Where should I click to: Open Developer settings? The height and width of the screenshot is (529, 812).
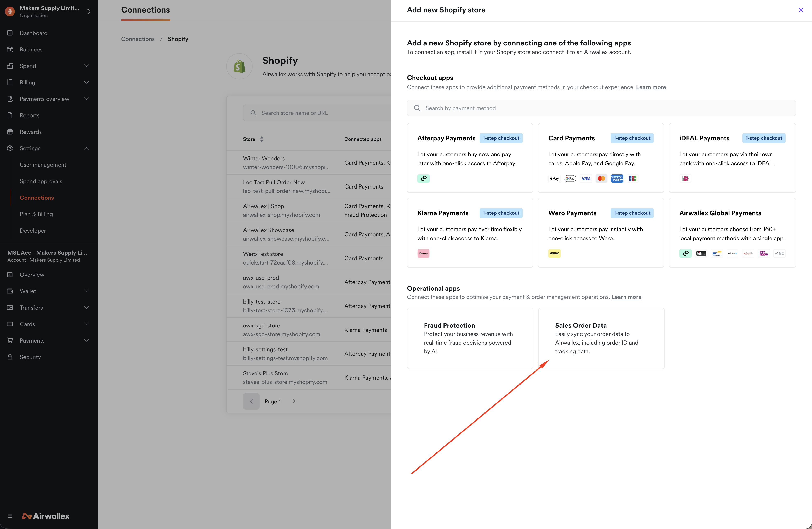pos(33,231)
